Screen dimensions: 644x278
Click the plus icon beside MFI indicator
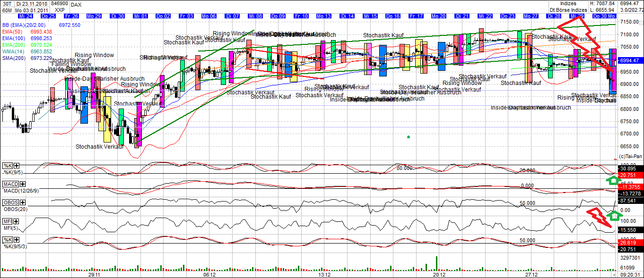[16, 221]
